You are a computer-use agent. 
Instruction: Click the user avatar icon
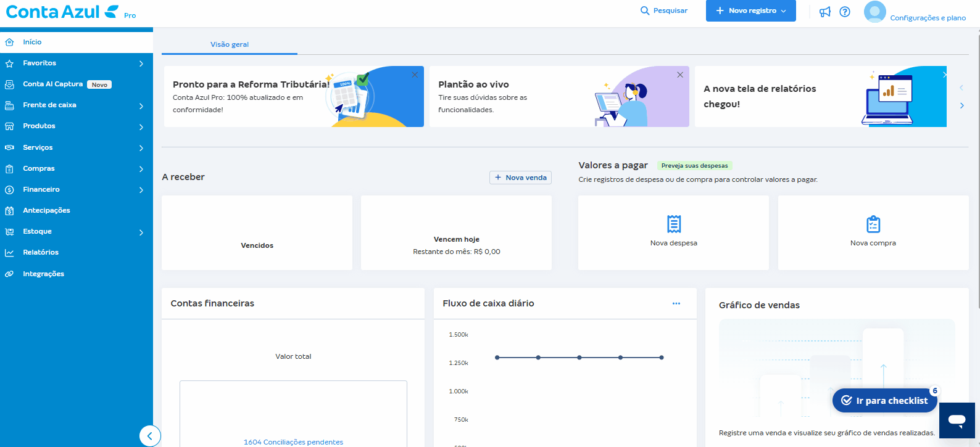pyautogui.click(x=874, y=12)
